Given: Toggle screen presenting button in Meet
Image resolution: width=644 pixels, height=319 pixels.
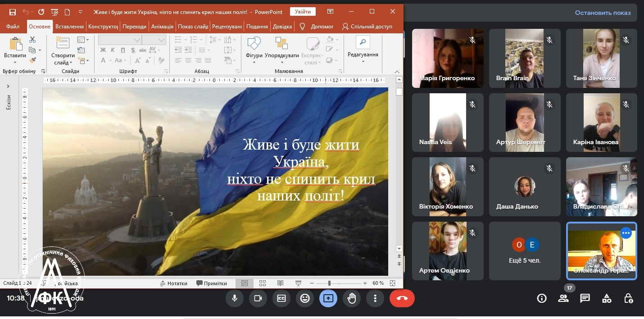Looking at the screenshot, I should tap(328, 298).
